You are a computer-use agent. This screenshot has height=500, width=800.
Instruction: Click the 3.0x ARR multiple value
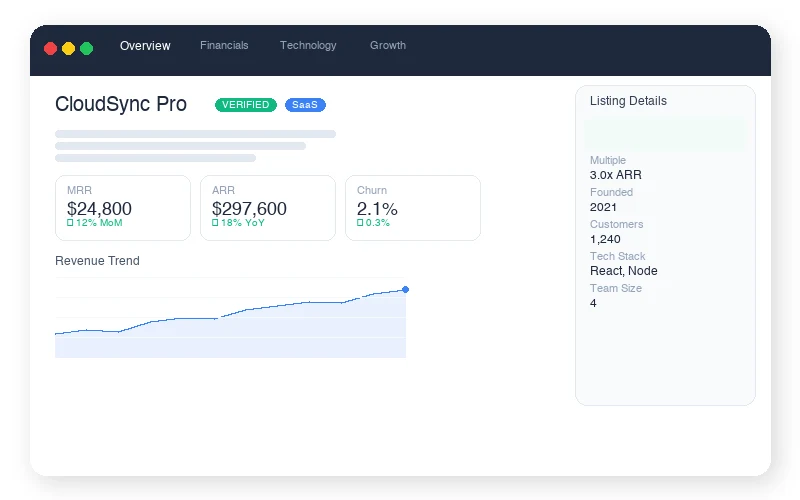click(616, 175)
